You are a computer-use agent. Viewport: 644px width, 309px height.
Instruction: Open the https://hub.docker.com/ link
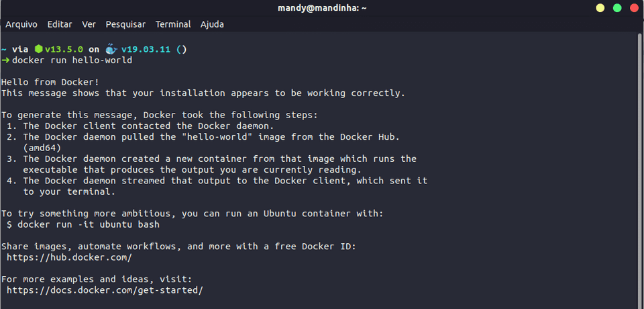click(x=69, y=257)
